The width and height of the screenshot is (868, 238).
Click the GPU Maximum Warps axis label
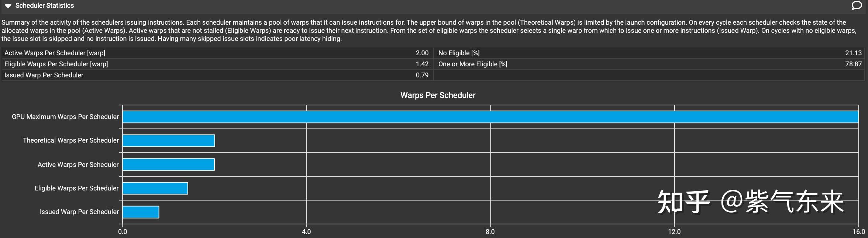[65, 116]
